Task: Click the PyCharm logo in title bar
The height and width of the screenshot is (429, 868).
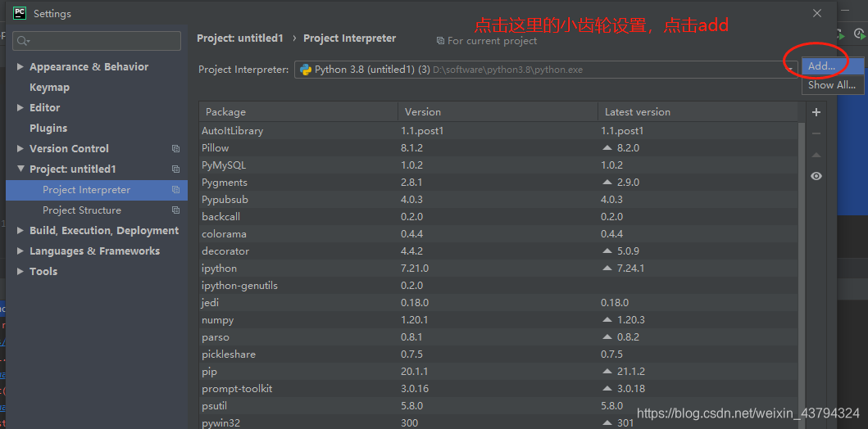Action: click(20, 13)
